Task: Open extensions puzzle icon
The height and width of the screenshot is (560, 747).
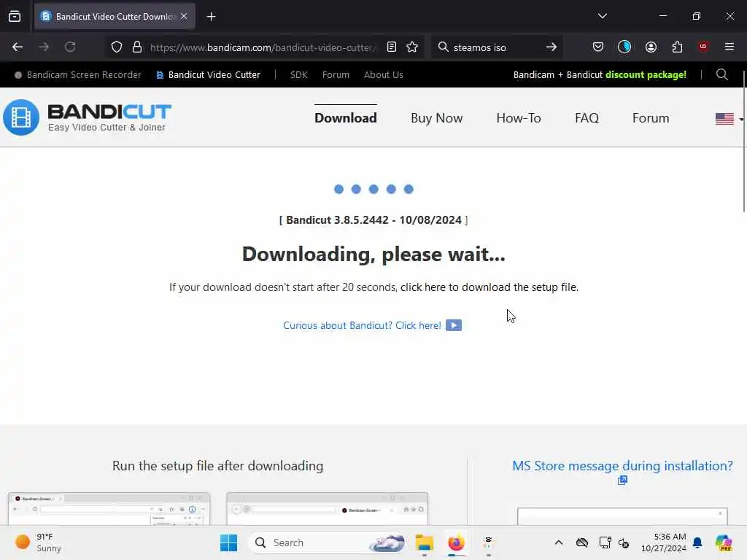Action: click(x=677, y=47)
